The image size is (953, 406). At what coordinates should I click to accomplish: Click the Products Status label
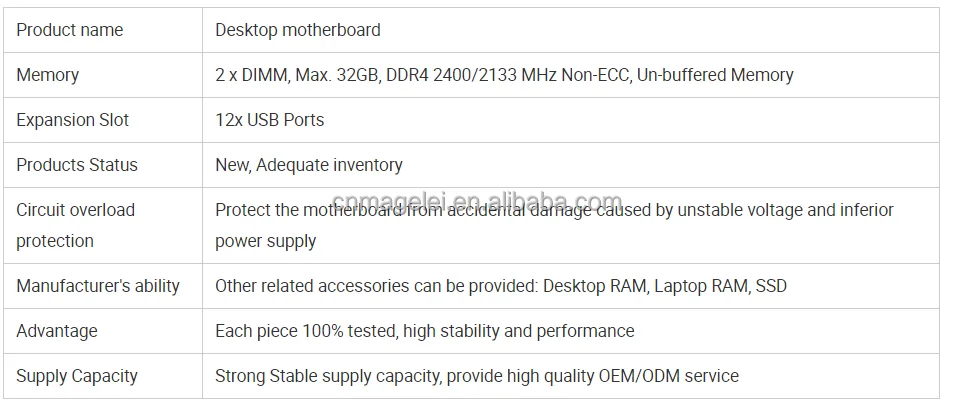click(77, 165)
